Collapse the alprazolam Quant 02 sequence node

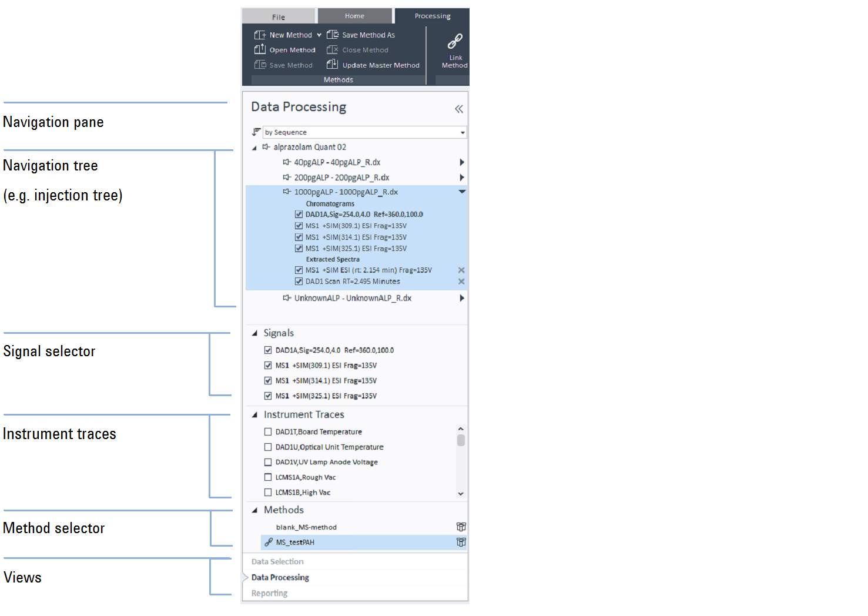coord(254,148)
